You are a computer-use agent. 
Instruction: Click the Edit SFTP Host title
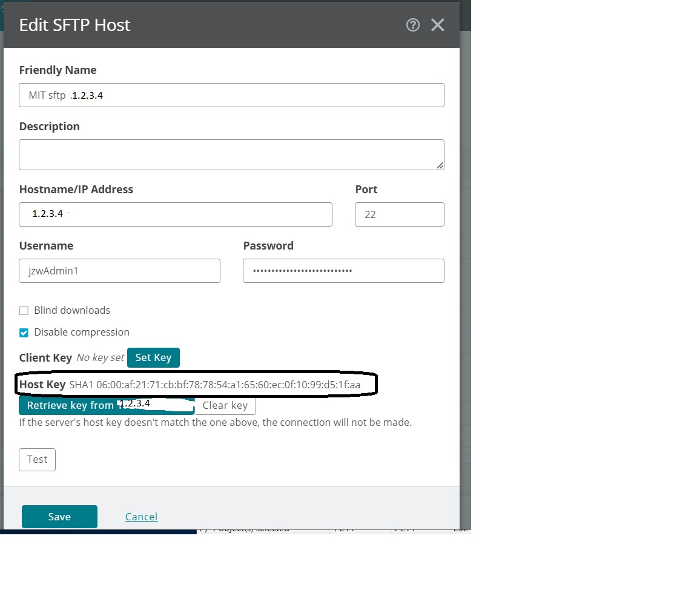[74, 25]
